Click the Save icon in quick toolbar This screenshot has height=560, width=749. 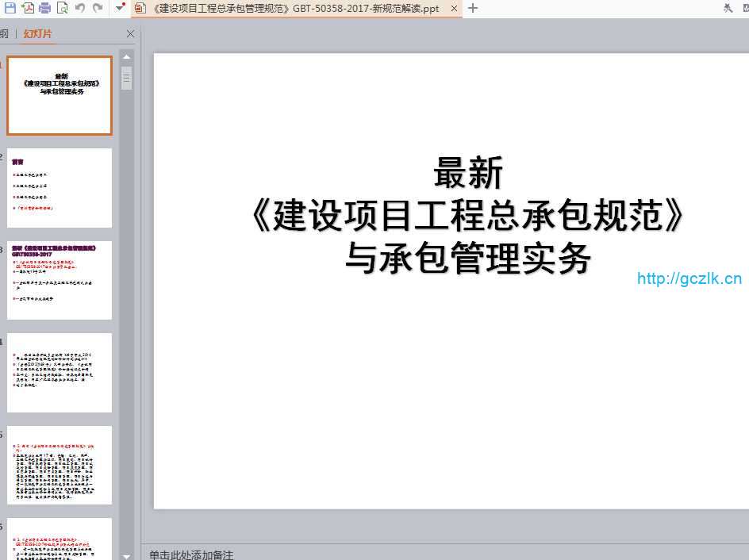pos(10,8)
